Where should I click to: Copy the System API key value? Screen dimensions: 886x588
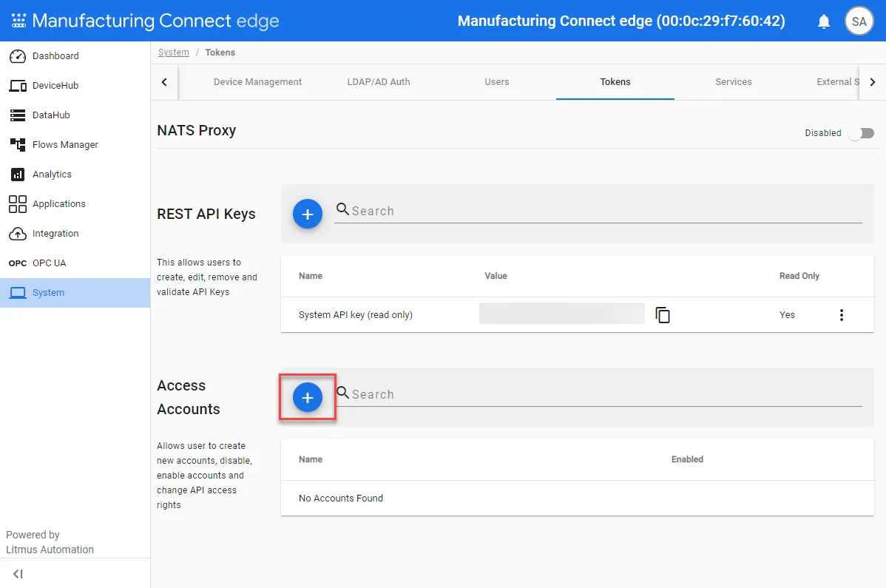(662, 314)
